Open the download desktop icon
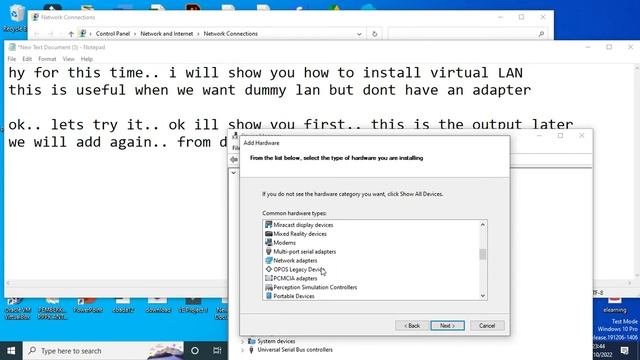 (158, 306)
